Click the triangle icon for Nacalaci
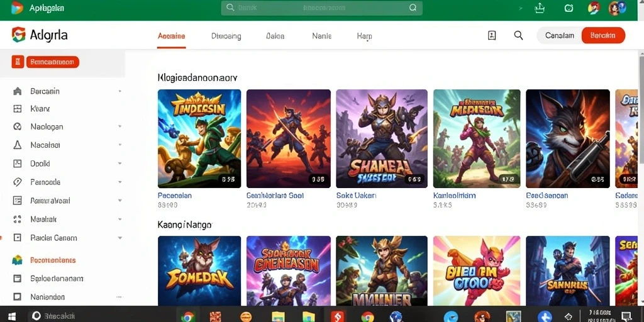The image size is (644, 322). click(17, 145)
